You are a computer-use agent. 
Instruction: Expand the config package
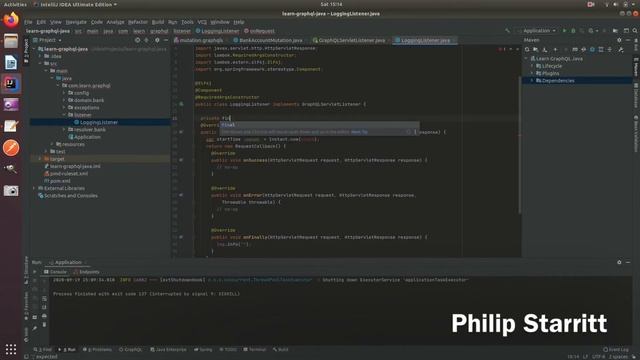64,93
